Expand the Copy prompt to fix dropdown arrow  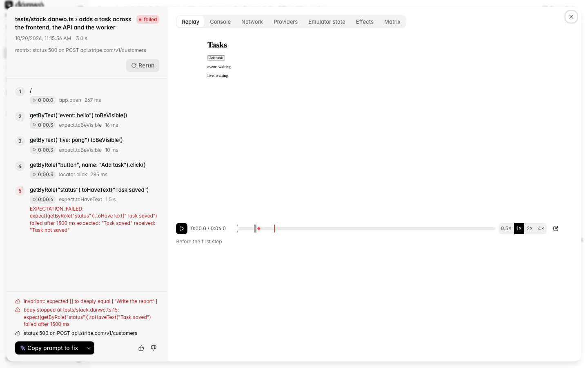pos(89,348)
